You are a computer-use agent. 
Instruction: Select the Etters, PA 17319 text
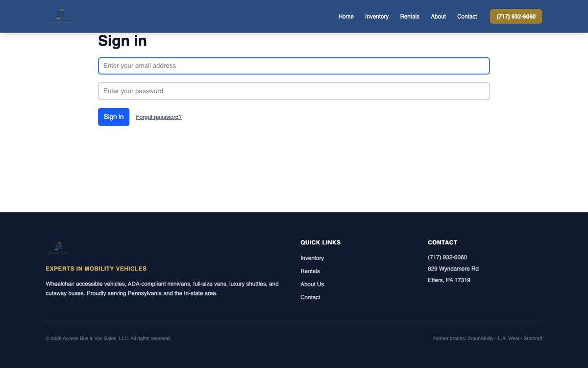(x=449, y=280)
